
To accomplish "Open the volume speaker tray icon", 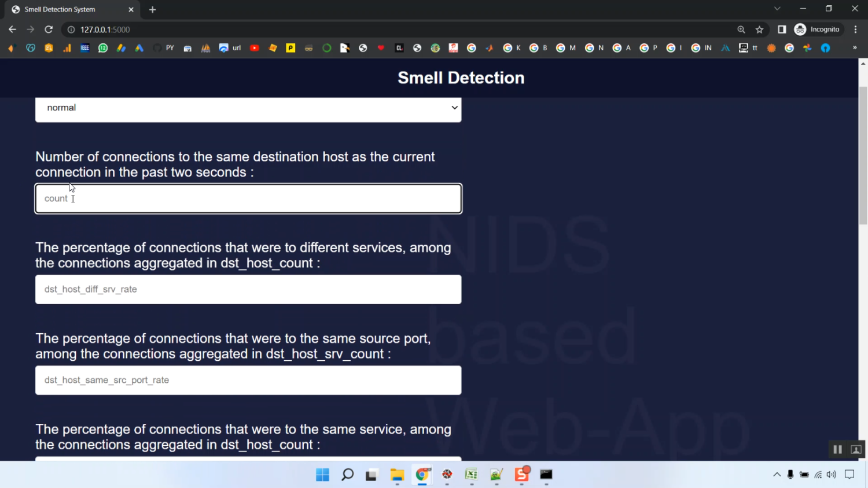I will click(832, 475).
